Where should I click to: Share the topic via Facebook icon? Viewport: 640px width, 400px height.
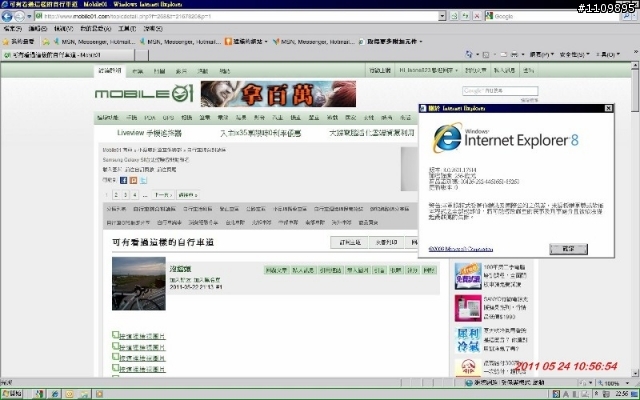click(124, 180)
